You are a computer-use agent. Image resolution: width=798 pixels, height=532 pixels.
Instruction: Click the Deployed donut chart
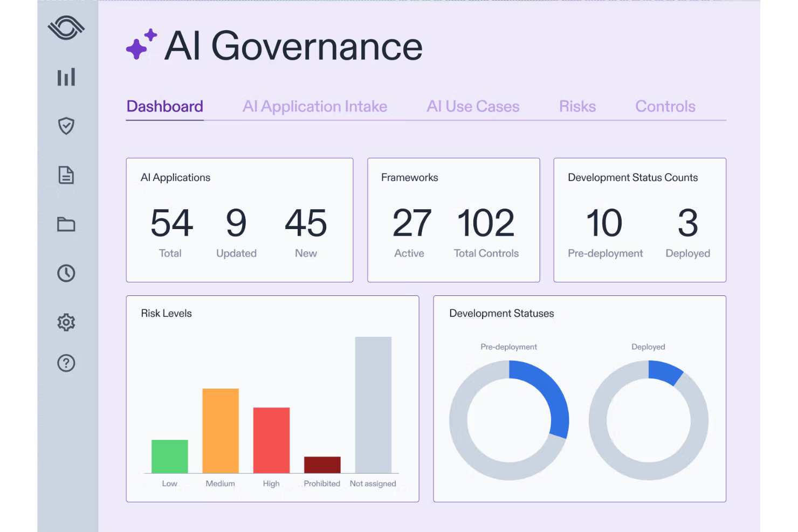coord(649,420)
